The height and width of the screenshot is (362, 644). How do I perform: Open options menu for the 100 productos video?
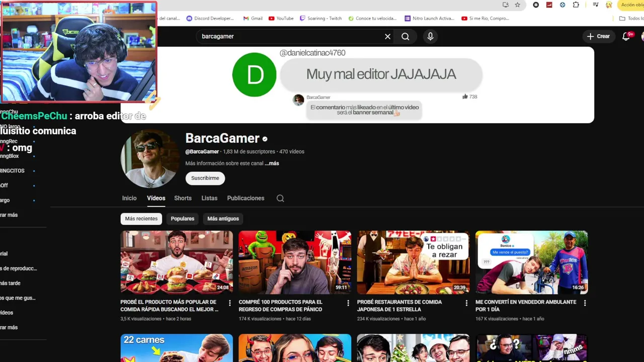348,303
